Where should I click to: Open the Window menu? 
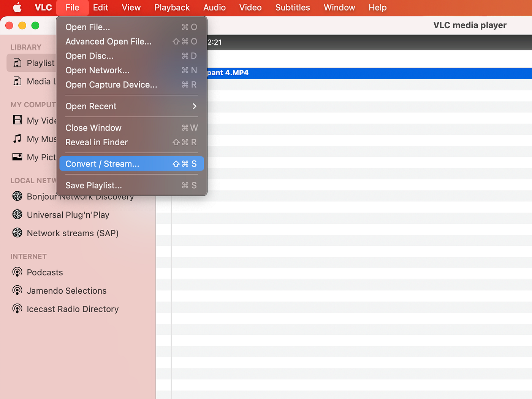[x=339, y=8]
